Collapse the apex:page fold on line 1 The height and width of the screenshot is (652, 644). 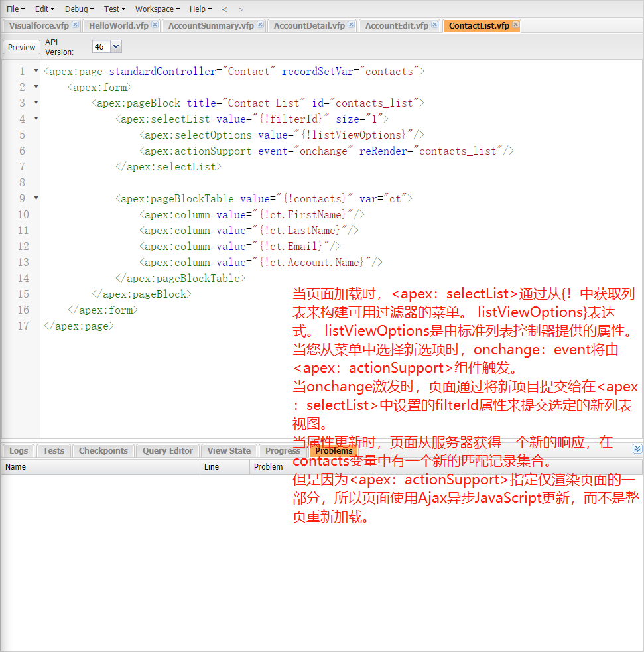point(36,71)
